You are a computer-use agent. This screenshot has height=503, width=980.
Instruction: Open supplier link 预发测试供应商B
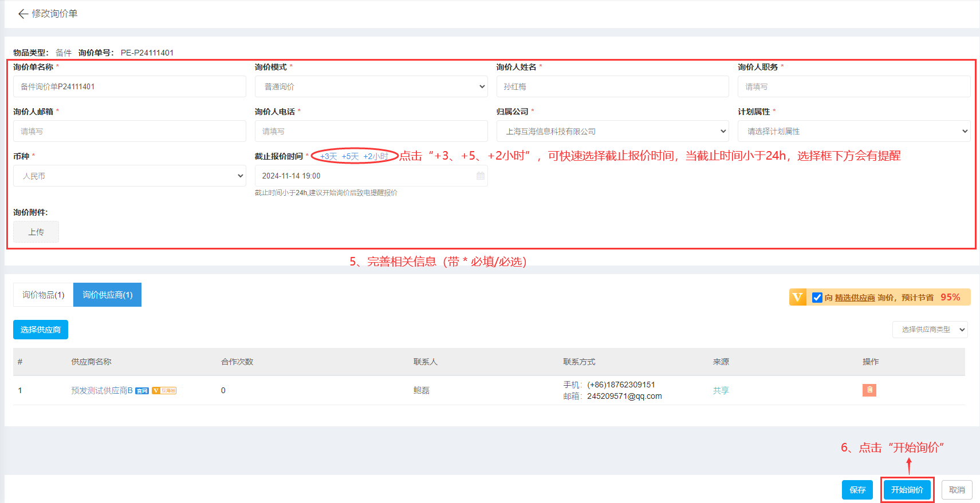point(102,390)
